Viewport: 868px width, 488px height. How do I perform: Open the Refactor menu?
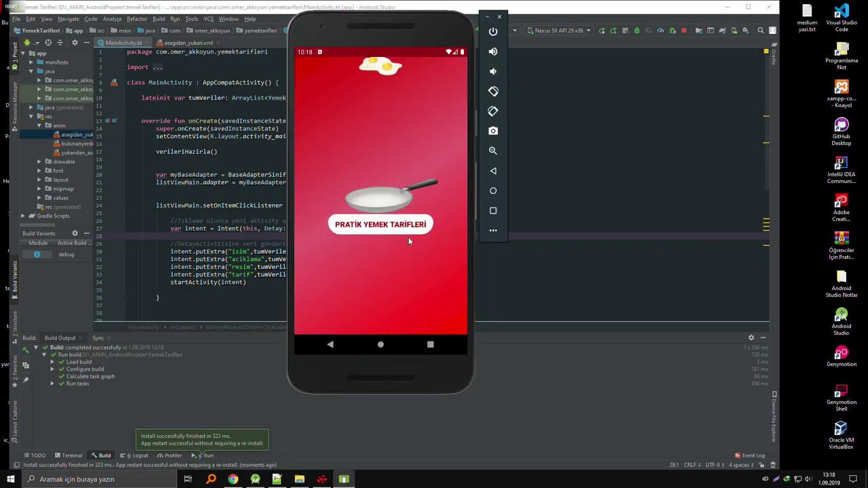(x=136, y=19)
